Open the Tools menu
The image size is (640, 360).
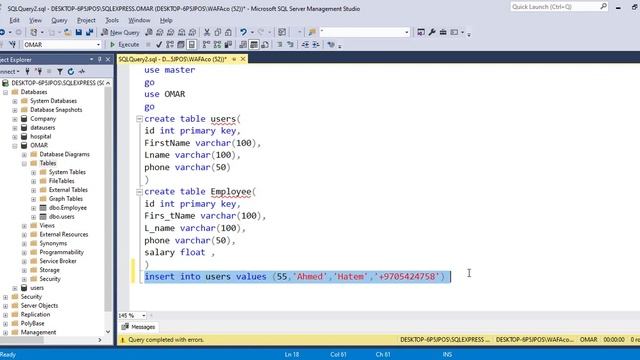pos(112,20)
